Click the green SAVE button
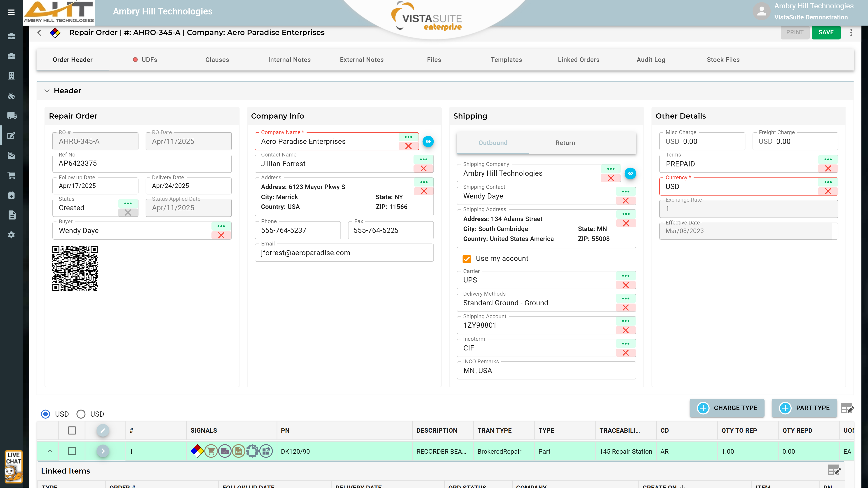Screen dimensions: 868x488 (x=826, y=32)
